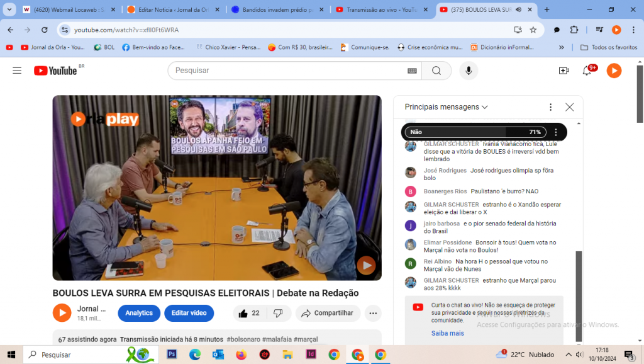Reload the current page
The width and height of the screenshot is (644, 364).
[x=45, y=30]
